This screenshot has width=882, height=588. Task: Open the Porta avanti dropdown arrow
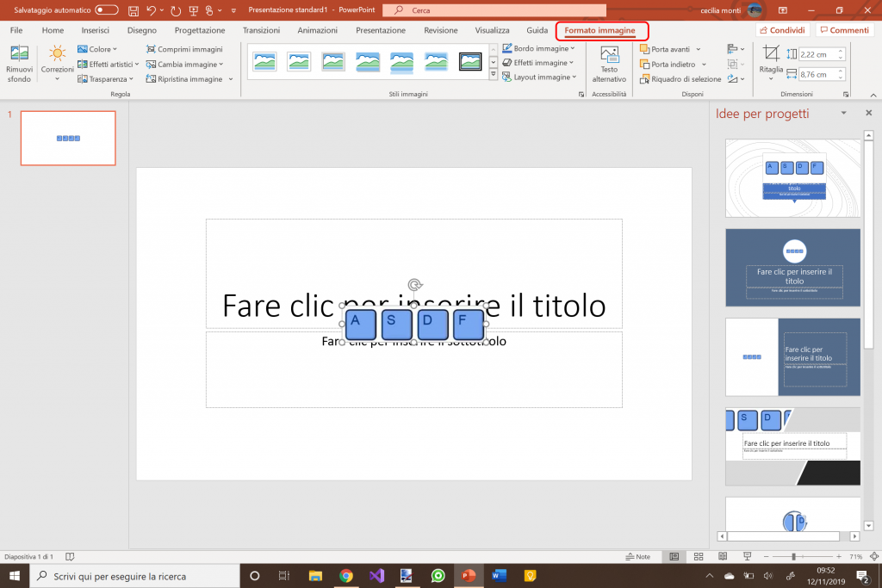pos(698,49)
